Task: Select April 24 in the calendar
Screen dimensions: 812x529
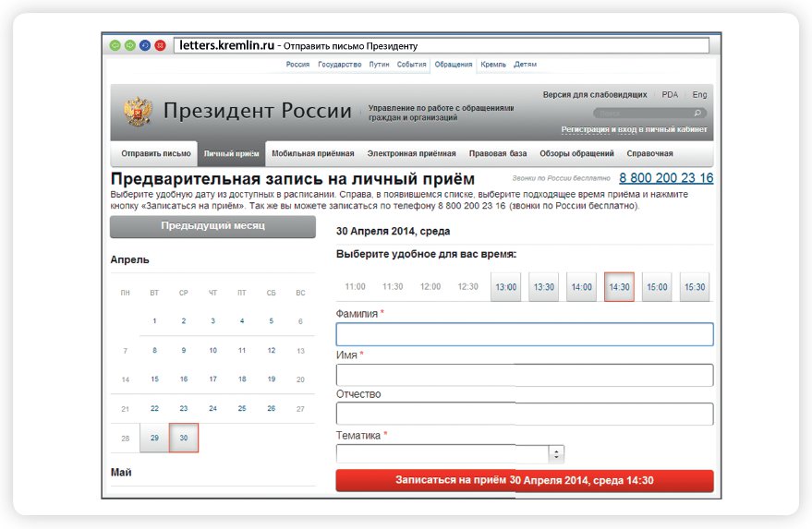Action: 212,408
